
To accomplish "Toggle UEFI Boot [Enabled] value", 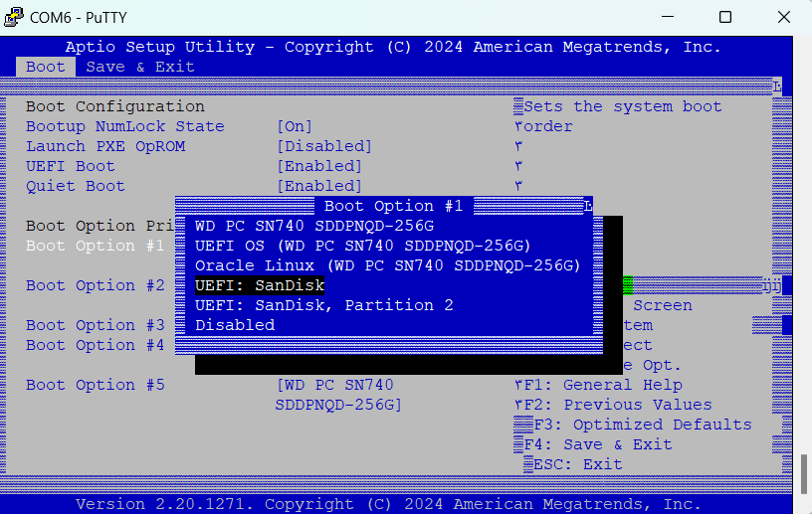I will [318, 166].
